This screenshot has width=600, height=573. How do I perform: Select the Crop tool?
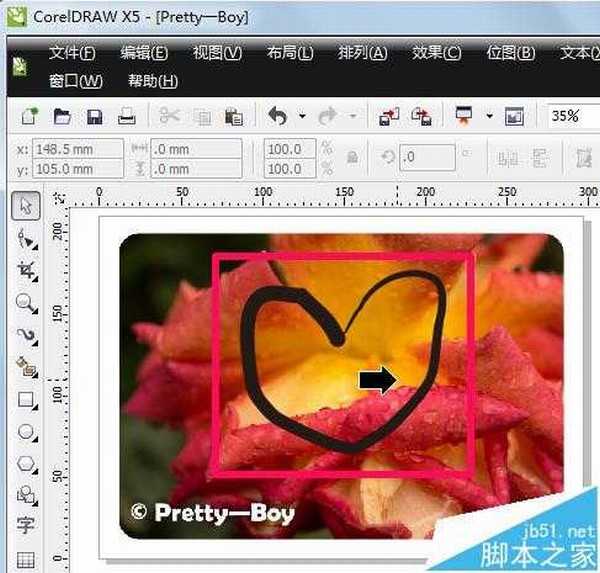(26, 271)
